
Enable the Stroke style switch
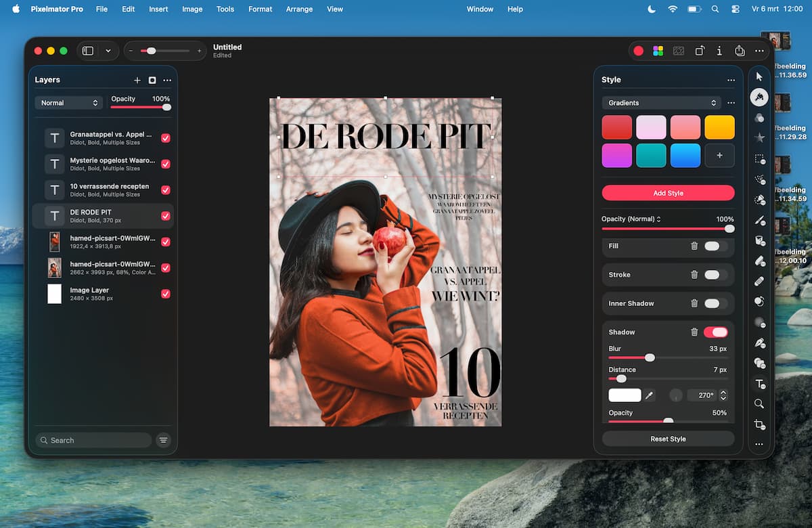pyautogui.click(x=716, y=275)
